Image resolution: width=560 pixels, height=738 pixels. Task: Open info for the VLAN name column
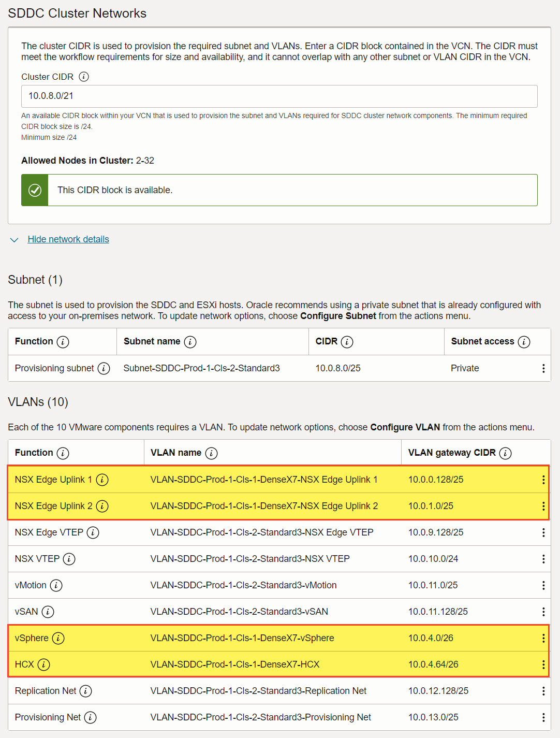click(x=210, y=453)
